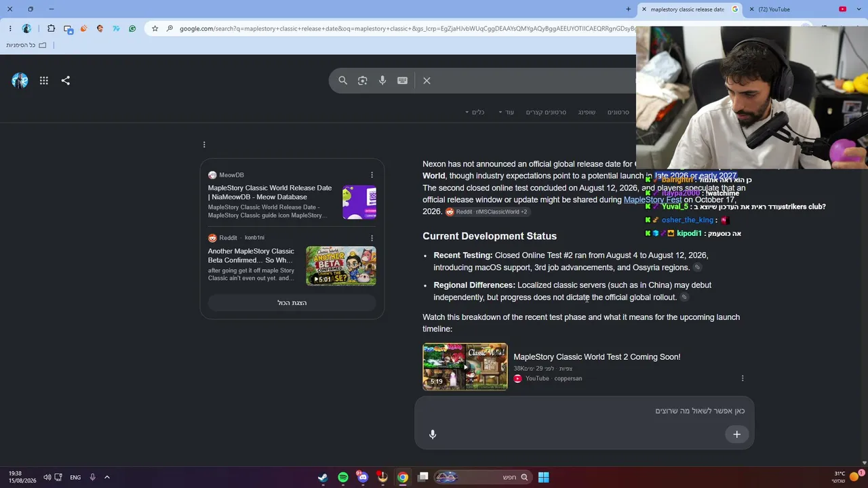The image size is (868, 488).
Task: Expand the 'עוד' more dropdown
Action: tap(507, 113)
